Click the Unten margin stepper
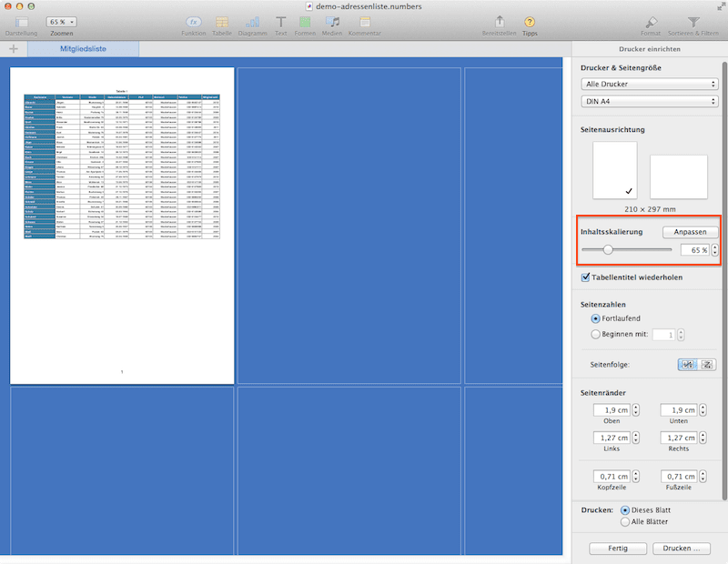Image resolution: width=728 pixels, height=564 pixels. (703, 410)
